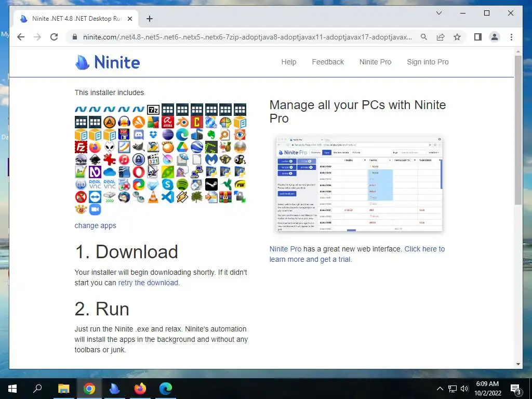Click the Google Drive icon
The width and height of the screenshot is (532, 399).
(x=182, y=147)
